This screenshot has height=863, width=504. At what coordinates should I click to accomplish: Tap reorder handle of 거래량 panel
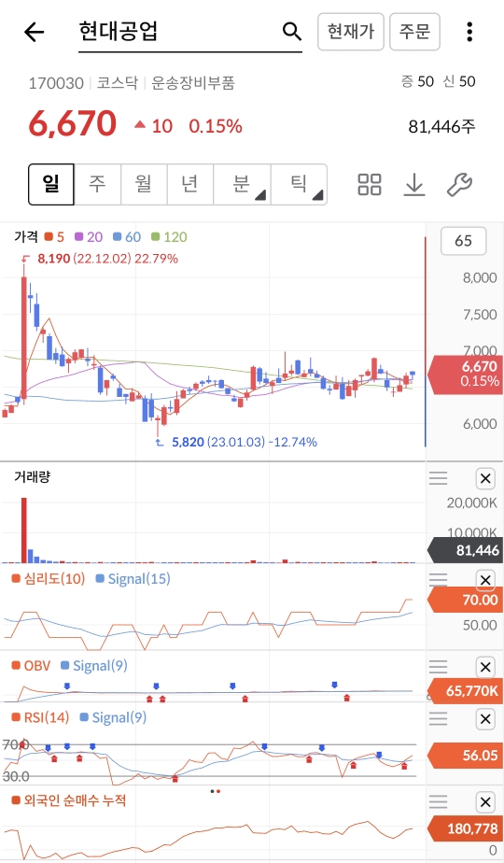[x=438, y=478]
